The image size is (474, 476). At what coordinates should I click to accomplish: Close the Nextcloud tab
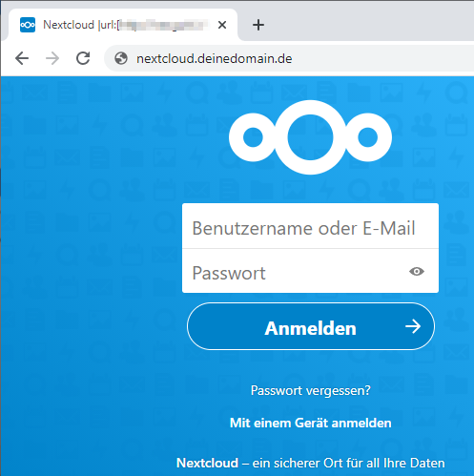coord(222,25)
